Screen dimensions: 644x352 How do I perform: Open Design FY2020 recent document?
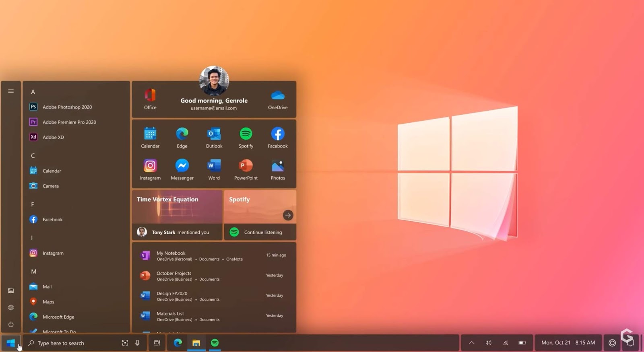click(x=214, y=296)
